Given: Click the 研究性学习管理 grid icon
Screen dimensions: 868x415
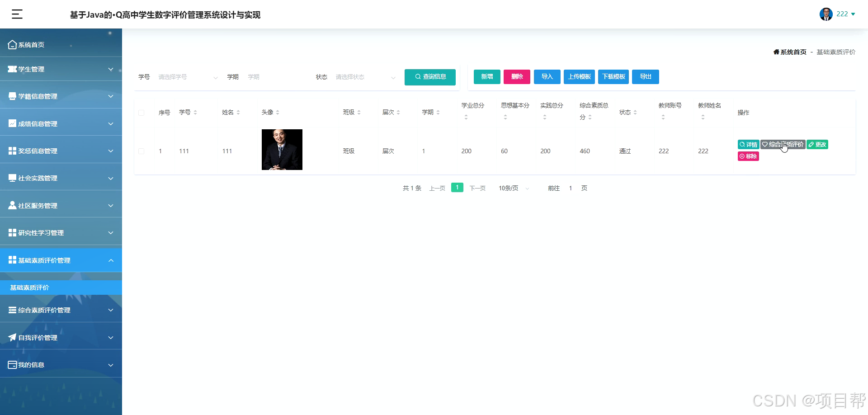Looking at the screenshot, I should click(13, 233).
